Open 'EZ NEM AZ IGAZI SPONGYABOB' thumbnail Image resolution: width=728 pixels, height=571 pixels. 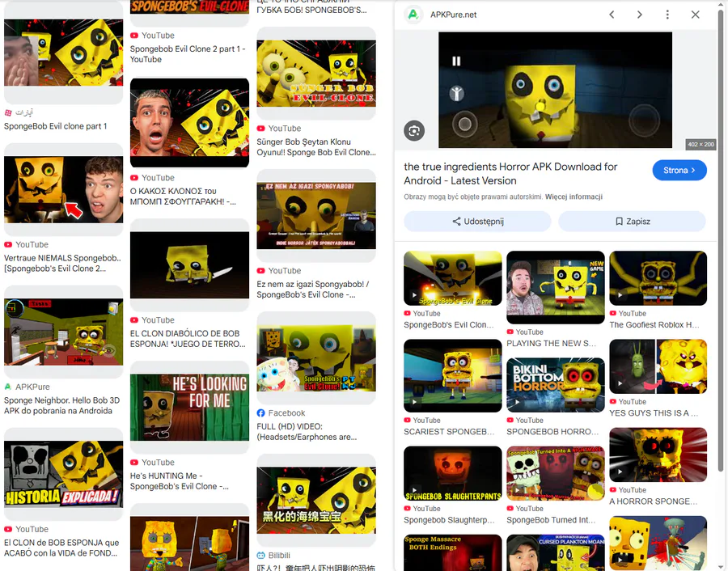tap(316, 215)
